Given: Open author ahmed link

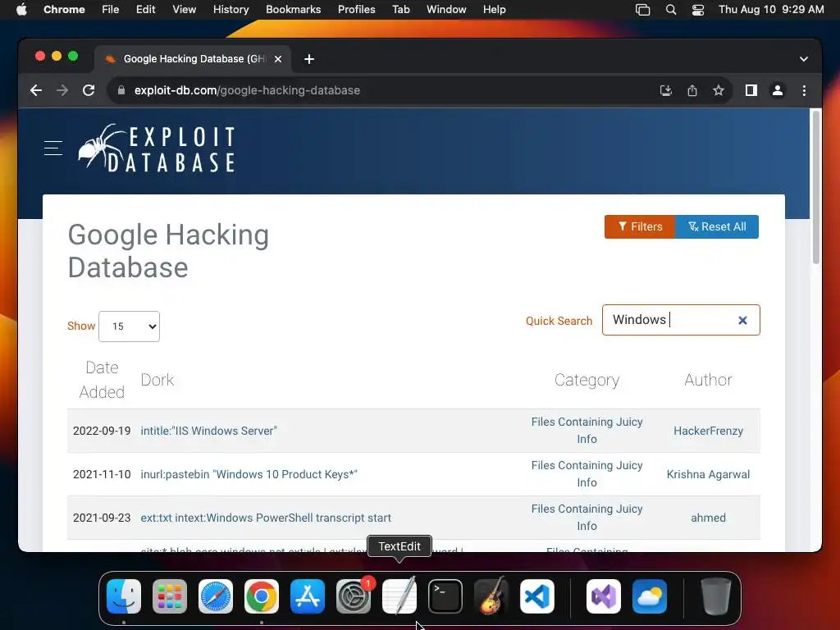Looking at the screenshot, I should tap(708, 518).
